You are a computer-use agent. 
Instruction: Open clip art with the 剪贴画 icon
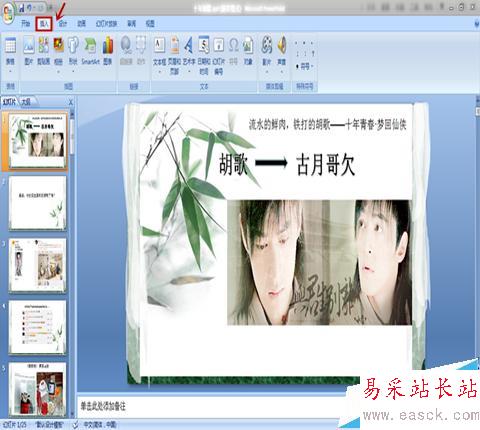pyautogui.click(x=44, y=51)
